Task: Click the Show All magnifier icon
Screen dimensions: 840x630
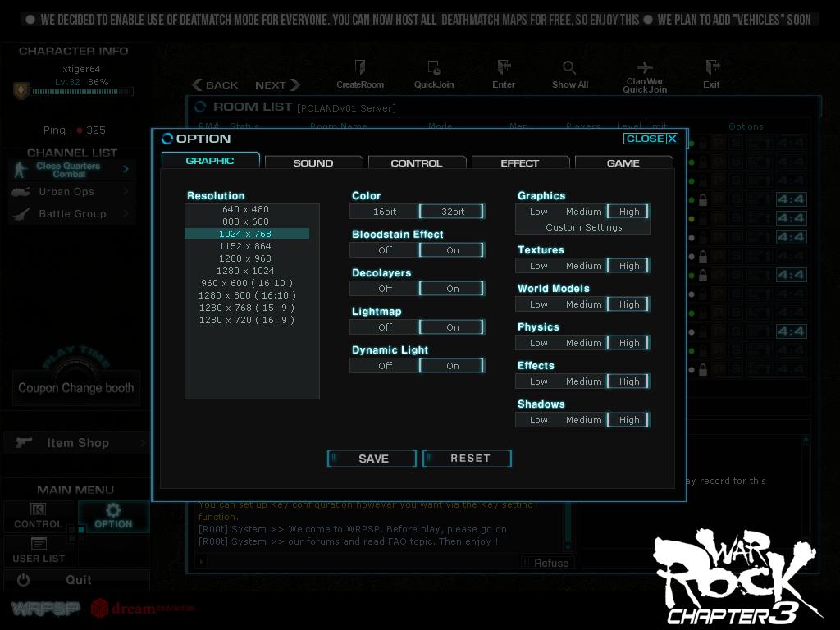Action: click(569, 67)
